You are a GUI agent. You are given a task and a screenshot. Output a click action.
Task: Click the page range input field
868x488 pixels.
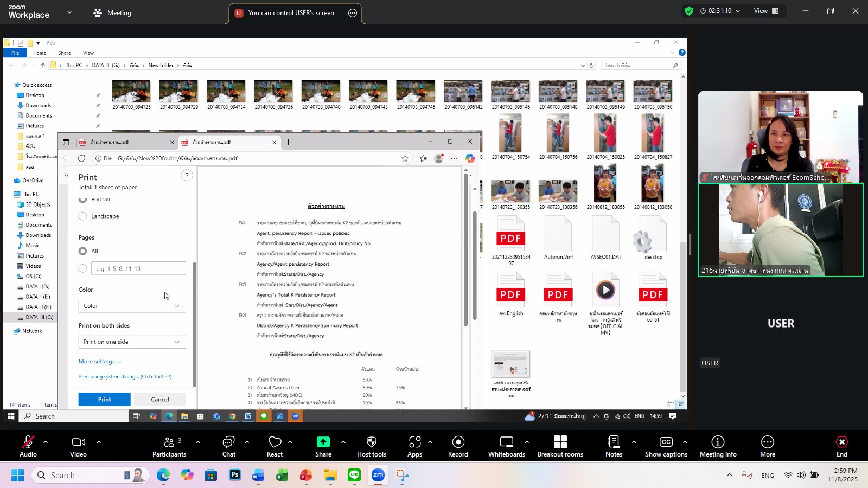pyautogui.click(x=138, y=268)
